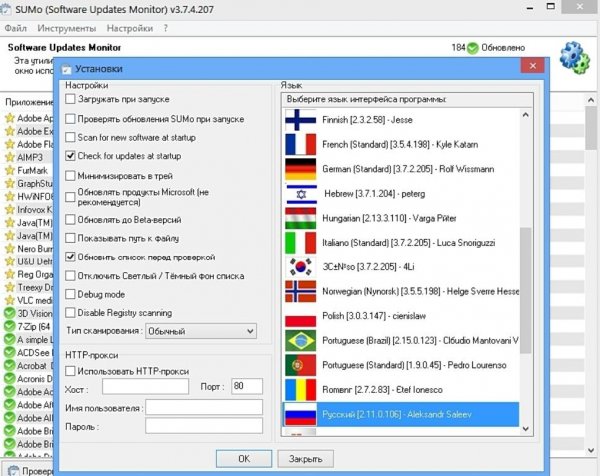Click the Проверить button in main window
The height and width of the screenshot is (476, 600).
28,470
